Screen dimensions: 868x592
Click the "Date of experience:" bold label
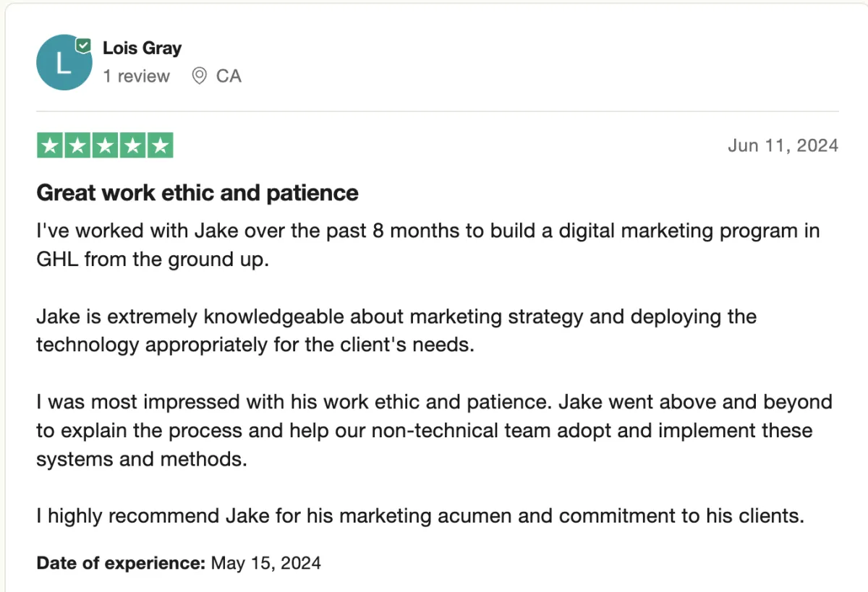click(122, 563)
